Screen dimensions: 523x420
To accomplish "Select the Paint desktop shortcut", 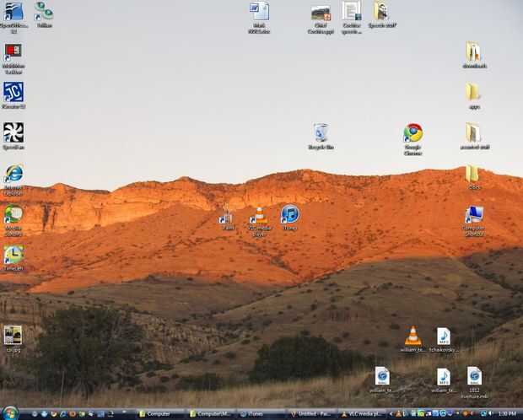I will (x=227, y=218).
